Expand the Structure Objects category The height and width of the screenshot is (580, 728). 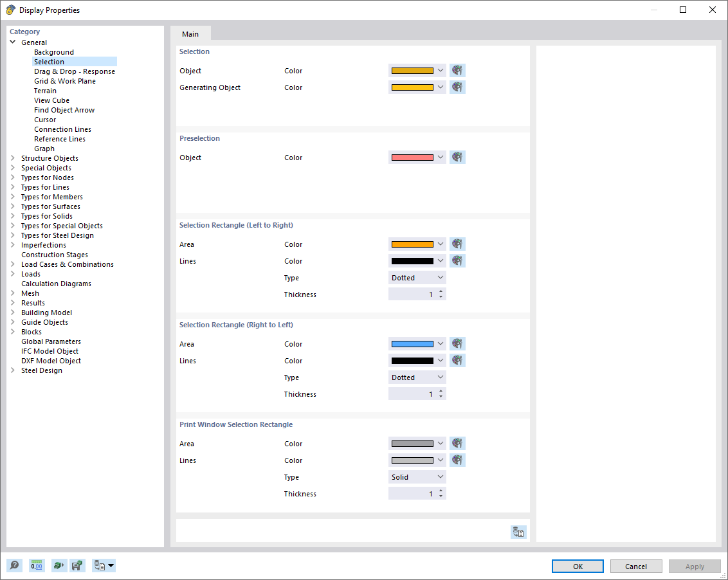click(12, 158)
